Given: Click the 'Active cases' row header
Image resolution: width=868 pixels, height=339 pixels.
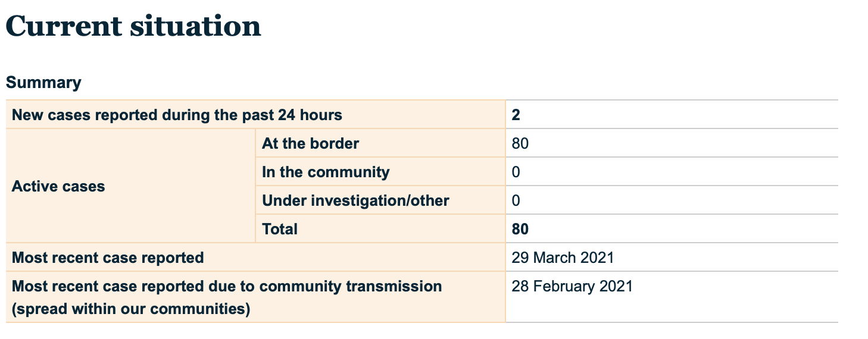Looking at the screenshot, I should click(x=58, y=186).
